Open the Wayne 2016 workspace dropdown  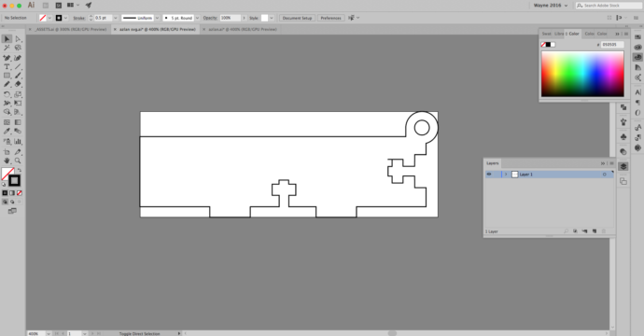551,6
